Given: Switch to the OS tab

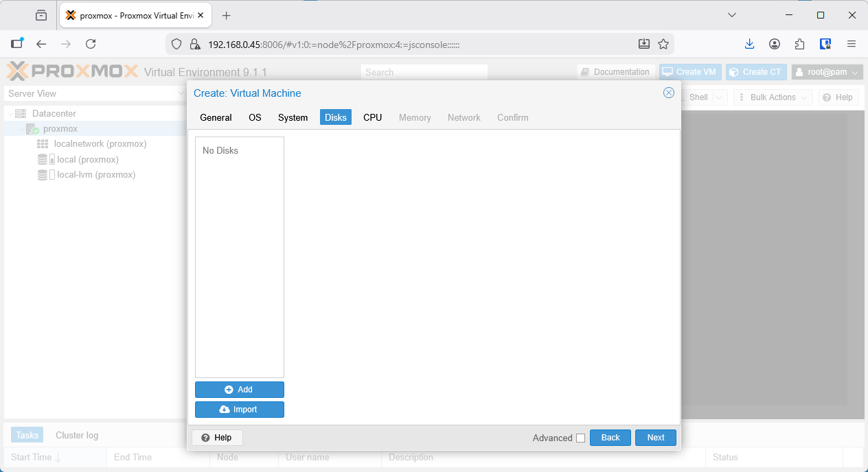Looking at the screenshot, I should (x=255, y=117).
